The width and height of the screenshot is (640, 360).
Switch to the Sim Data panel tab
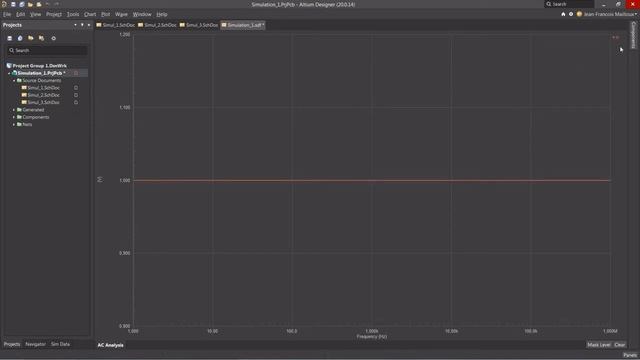click(x=60, y=344)
